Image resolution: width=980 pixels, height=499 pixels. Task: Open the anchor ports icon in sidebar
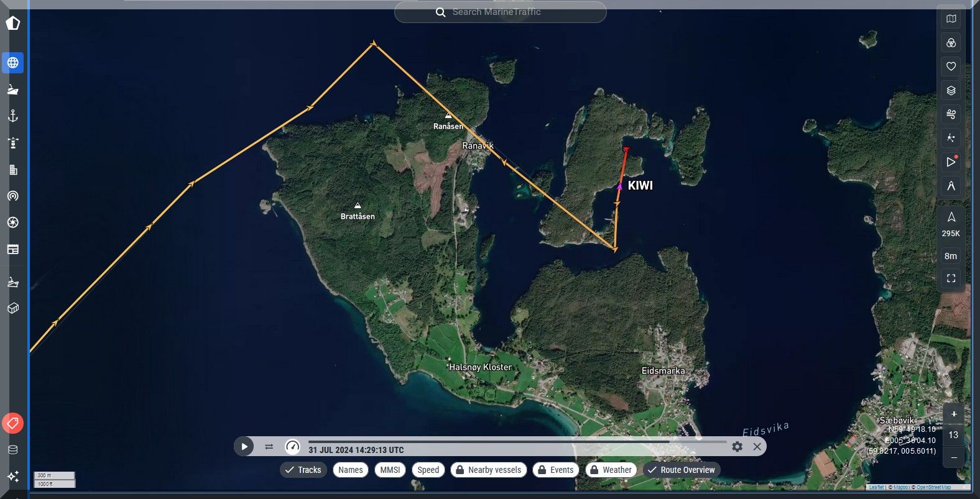(x=12, y=116)
